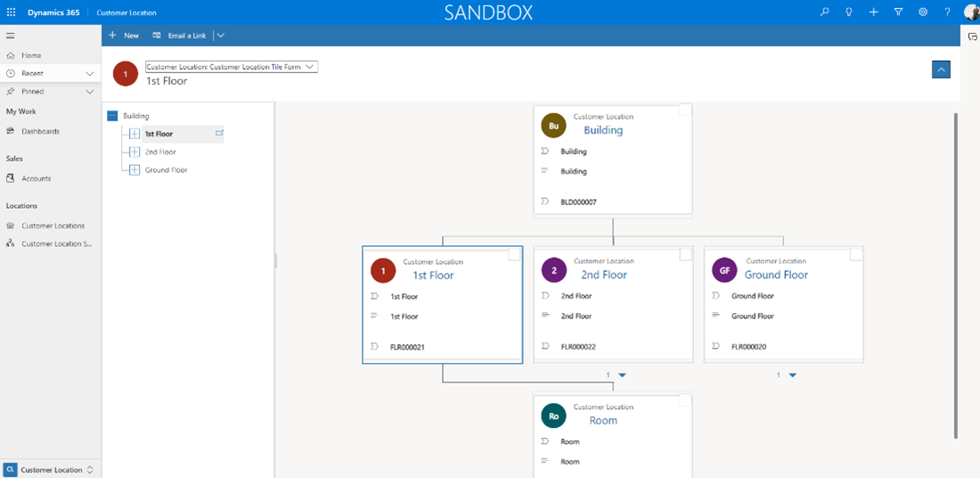The width and height of the screenshot is (980, 478).
Task: Check the Building tile checkbox
Action: [x=685, y=111]
